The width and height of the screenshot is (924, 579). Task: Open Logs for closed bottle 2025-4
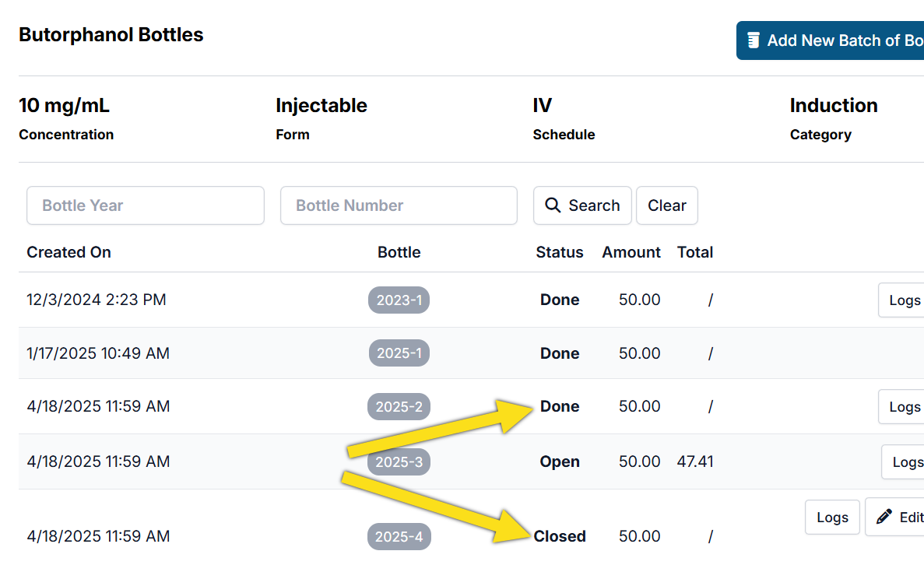pos(832,518)
